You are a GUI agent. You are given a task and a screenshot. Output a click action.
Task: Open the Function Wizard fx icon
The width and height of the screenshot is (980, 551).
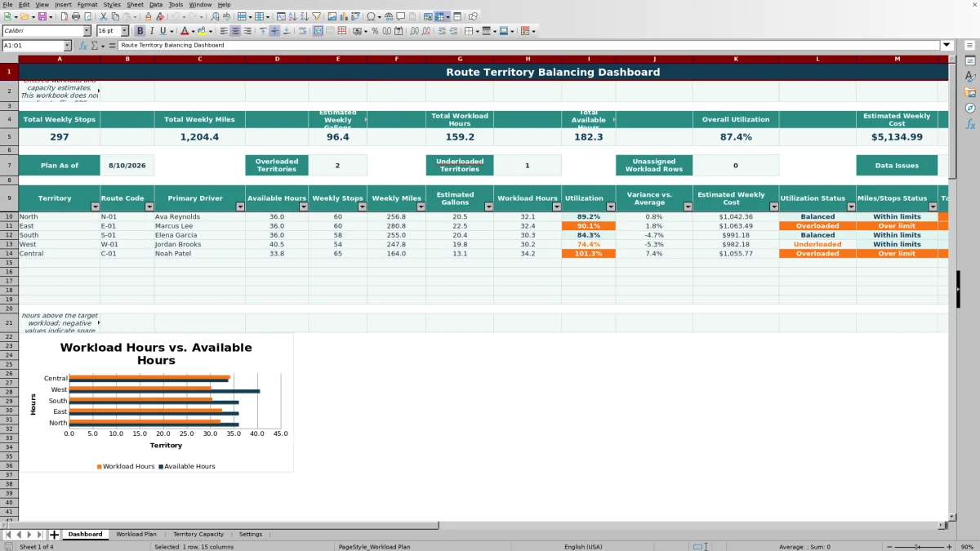[83, 46]
